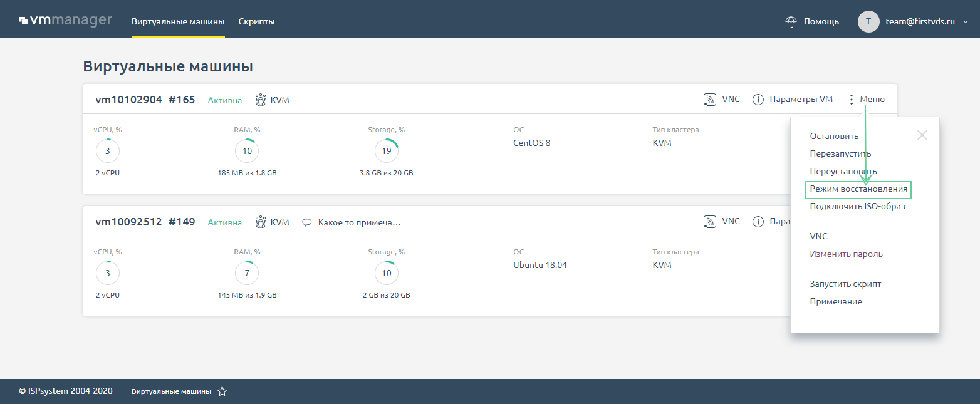Open the note bubble icon on vm10092512

(x=307, y=222)
